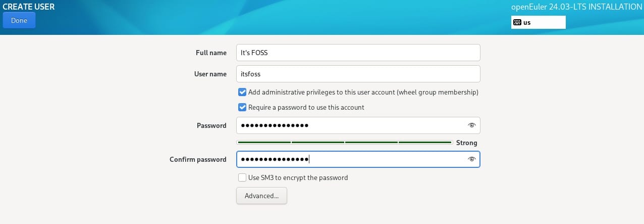644x224 pixels.
Task: Click the Confirm password field
Action: [348, 159]
